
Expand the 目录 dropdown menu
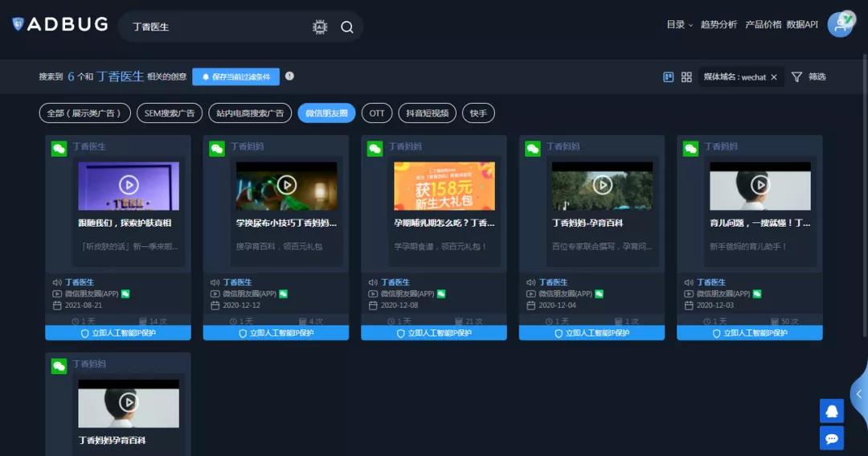pyautogui.click(x=679, y=25)
